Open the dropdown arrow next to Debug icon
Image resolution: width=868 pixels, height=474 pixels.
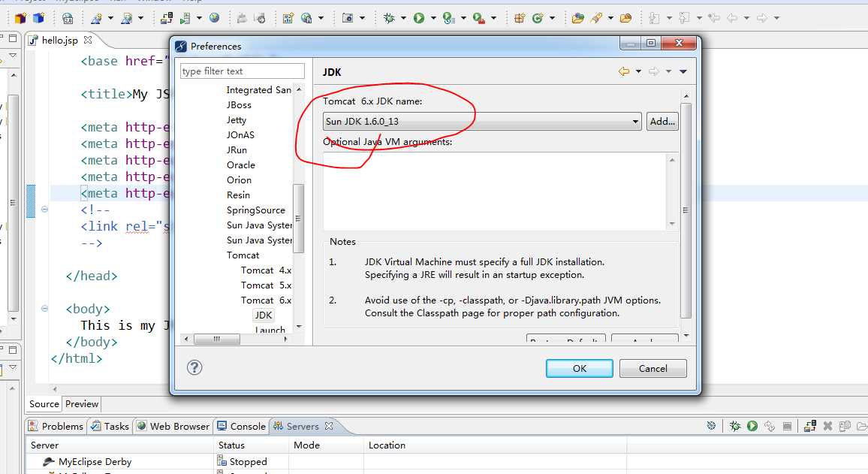(403, 18)
